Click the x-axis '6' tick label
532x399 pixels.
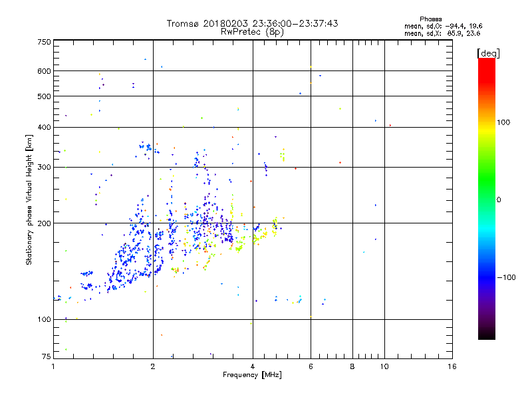[311, 366]
